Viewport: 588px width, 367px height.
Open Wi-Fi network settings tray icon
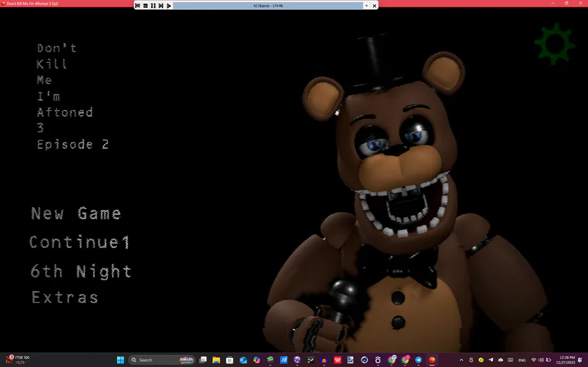[x=534, y=360]
